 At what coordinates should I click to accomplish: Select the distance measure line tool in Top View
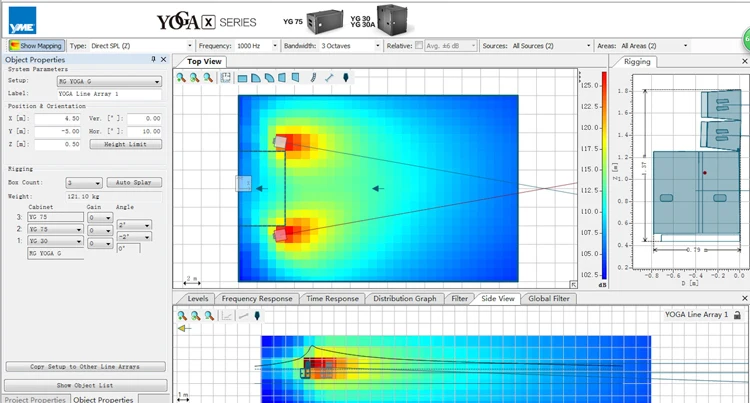329,77
